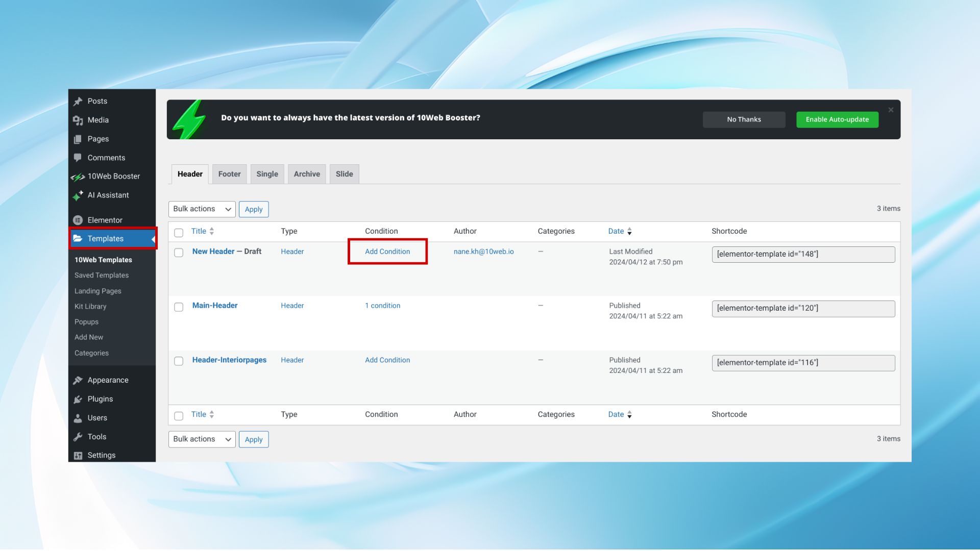The image size is (980, 551).
Task: Check the New Header row checkbox
Action: point(179,253)
